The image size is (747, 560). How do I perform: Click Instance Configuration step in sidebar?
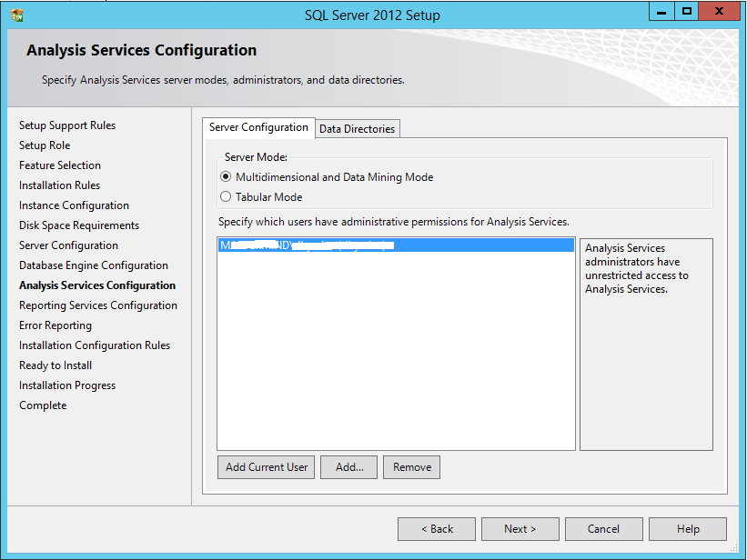pos(74,205)
